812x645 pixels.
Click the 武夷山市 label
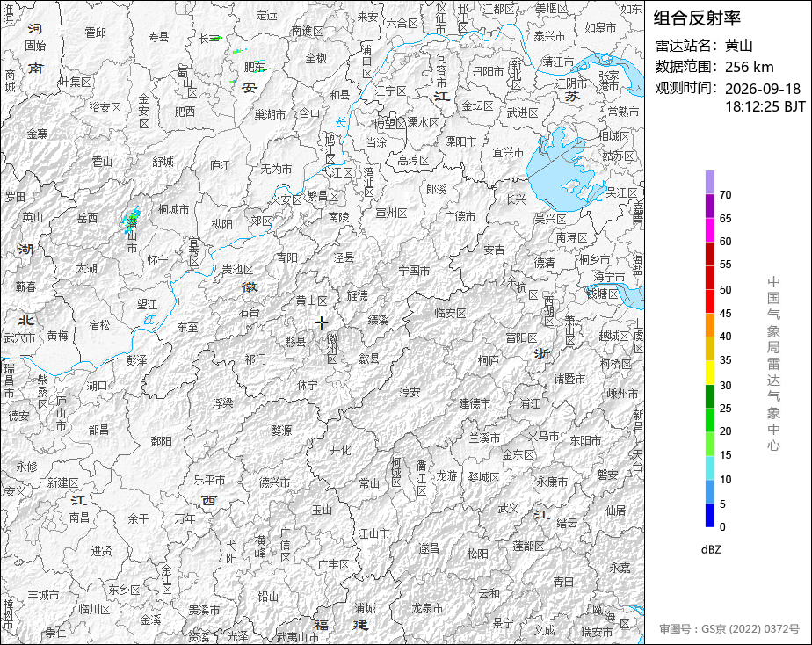click(x=298, y=637)
